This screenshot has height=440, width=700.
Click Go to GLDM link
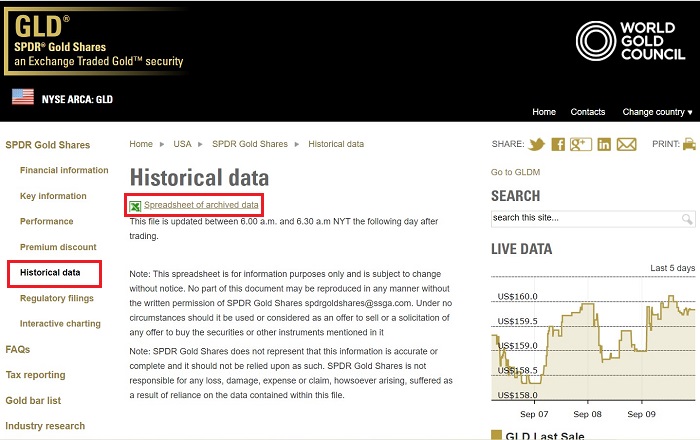click(515, 172)
